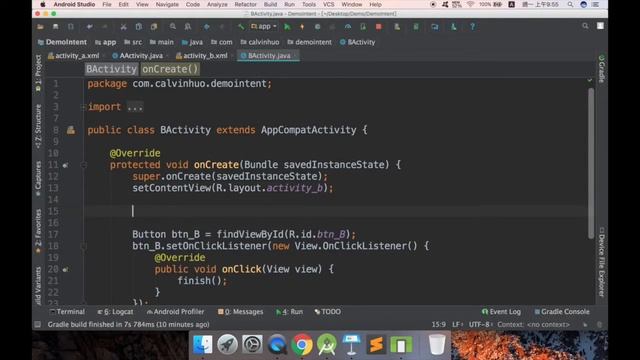640x360 pixels.
Task: Click the Replace toolbar icon
Action: pos(188,27)
